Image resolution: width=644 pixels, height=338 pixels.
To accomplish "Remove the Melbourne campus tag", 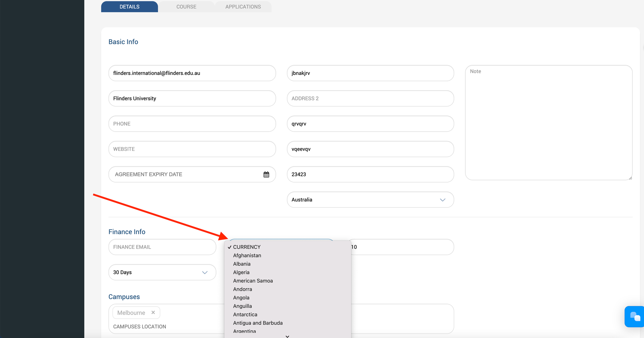I will tap(153, 313).
